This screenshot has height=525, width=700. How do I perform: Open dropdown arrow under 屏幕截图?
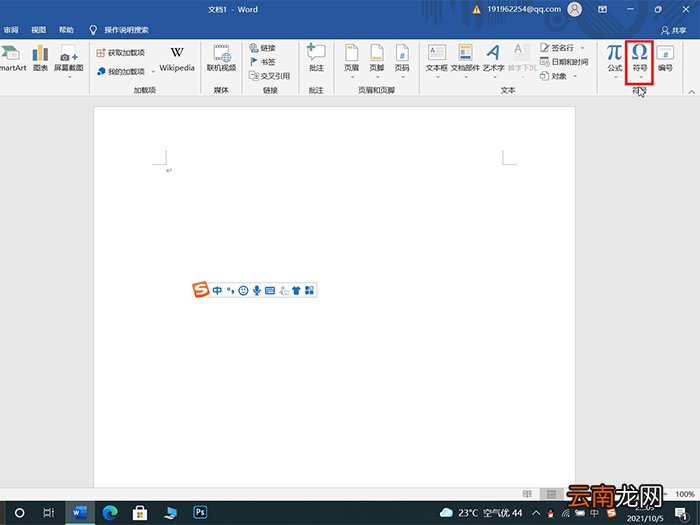tap(69, 78)
